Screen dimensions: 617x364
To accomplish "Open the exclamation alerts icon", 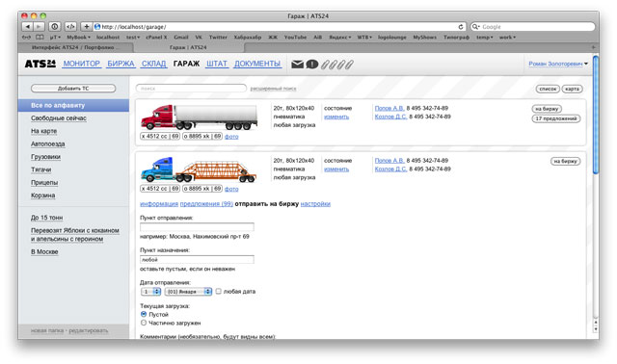I will pyautogui.click(x=312, y=65).
